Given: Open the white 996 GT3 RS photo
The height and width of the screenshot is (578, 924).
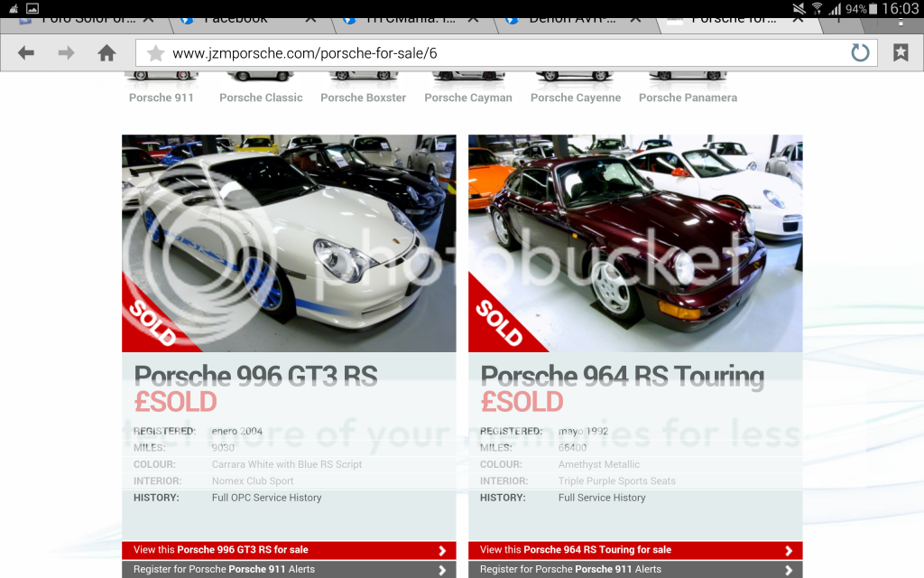Looking at the screenshot, I should coord(289,243).
